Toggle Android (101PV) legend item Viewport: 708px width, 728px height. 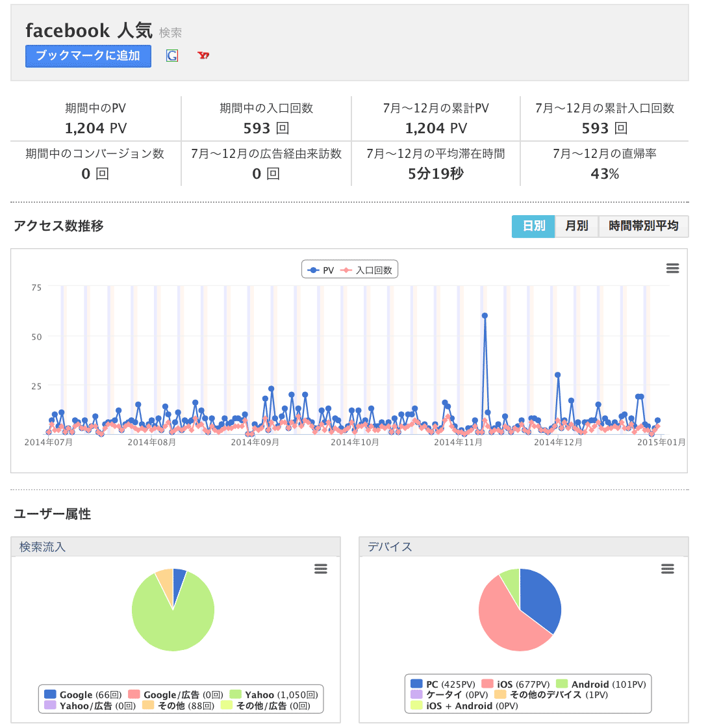[601, 684]
